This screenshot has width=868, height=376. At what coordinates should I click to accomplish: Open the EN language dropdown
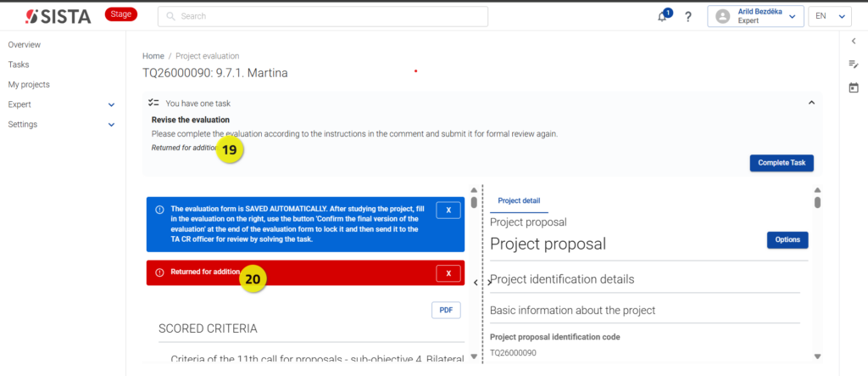[829, 17]
